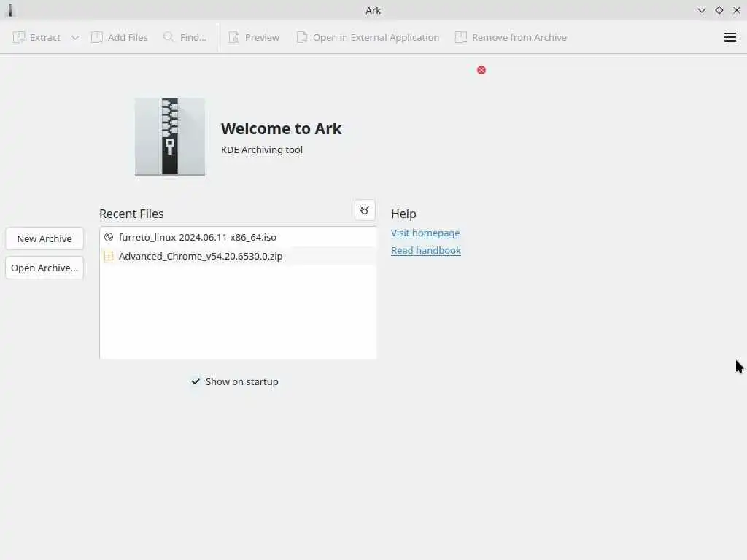Click Add Files in the toolbar

[x=119, y=37]
